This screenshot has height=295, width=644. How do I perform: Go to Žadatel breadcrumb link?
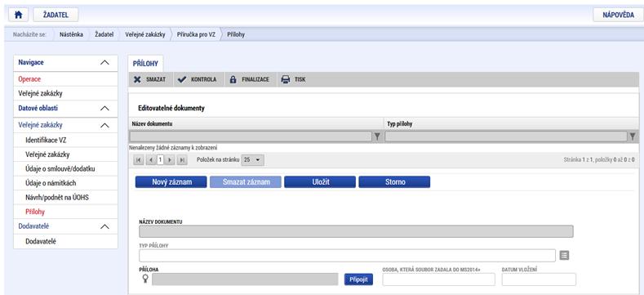click(x=104, y=34)
